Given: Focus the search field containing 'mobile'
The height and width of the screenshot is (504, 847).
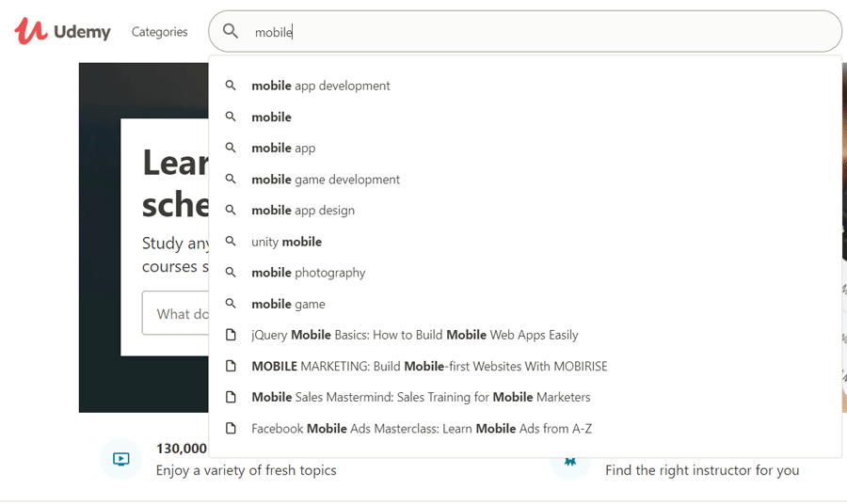Looking at the screenshot, I should click(x=525, y=31).
